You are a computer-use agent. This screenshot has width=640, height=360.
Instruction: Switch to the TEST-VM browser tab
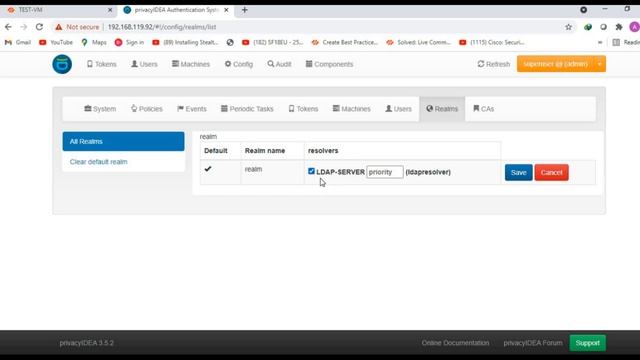point(59,10)
